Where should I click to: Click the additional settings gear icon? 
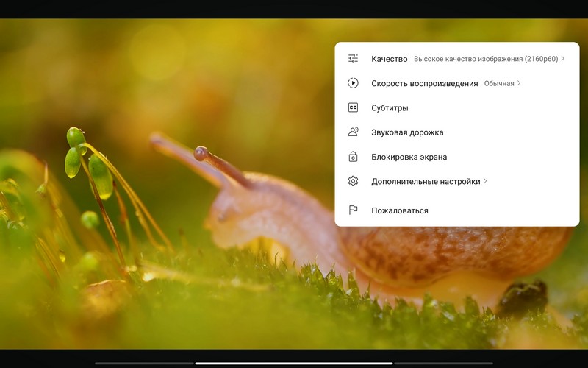pos(353,181)
